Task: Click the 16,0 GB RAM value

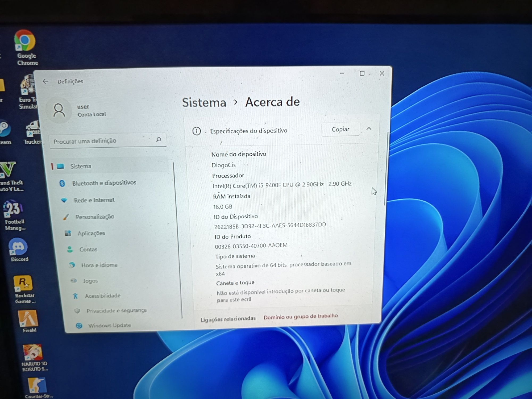Action: [x=223, y=207]
